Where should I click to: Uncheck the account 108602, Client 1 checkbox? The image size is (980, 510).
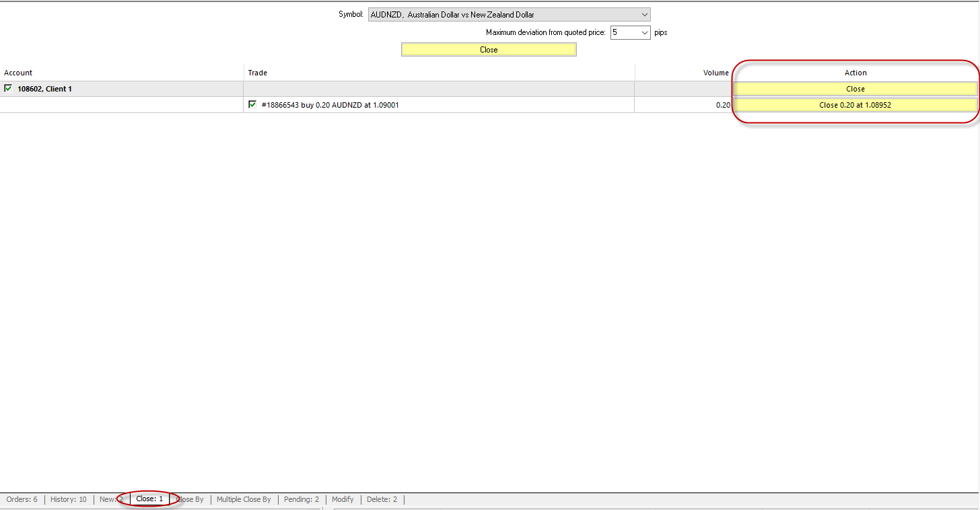8,88
